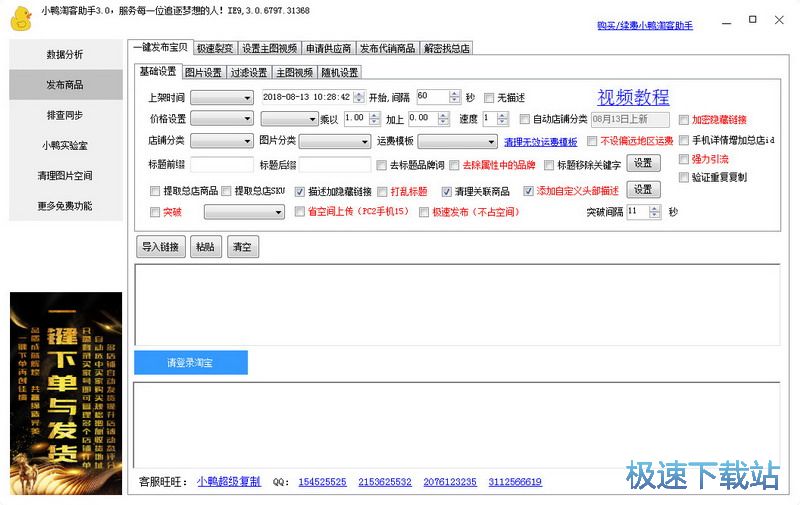Enable the 强力引流 checkbox
800x505 pixels.
pos(684,159)
